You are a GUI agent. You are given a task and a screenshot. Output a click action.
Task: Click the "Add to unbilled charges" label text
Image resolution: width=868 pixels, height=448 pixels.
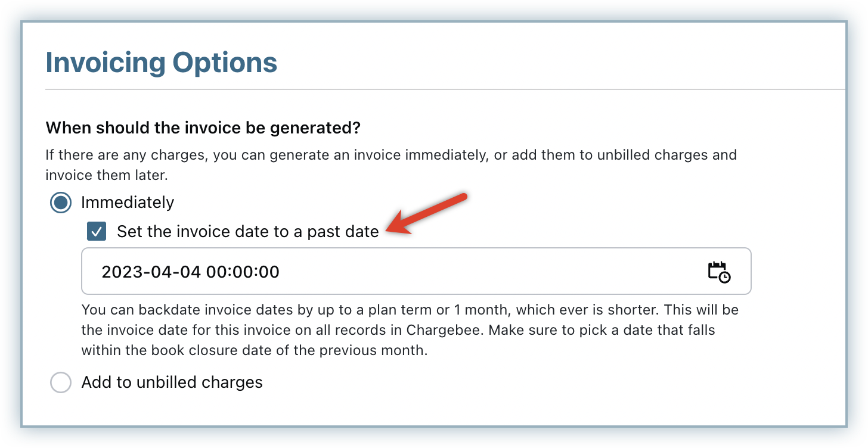pyautogui.click(x=172, y=382)
